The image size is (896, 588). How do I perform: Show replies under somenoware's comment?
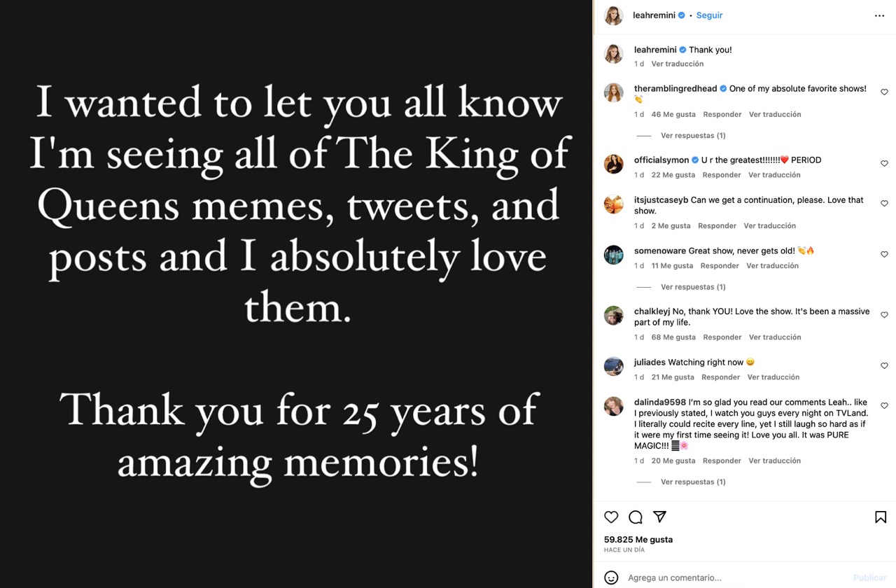[692, 287]
